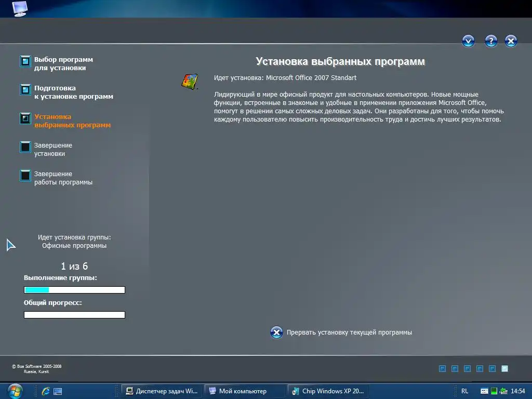Click the orange Установка выбранных программ step icon

pyautogui.click(x=25, y=118)
